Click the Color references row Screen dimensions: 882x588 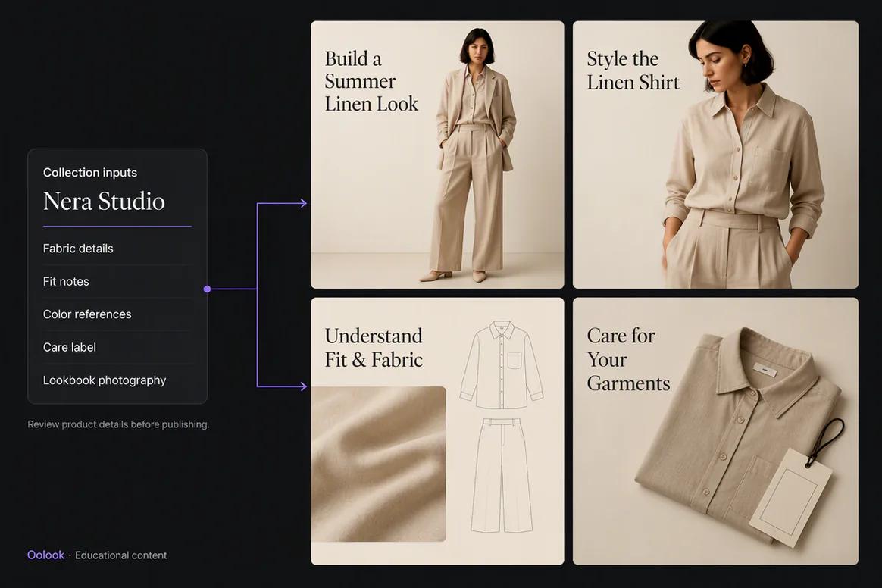click(117, 314)
